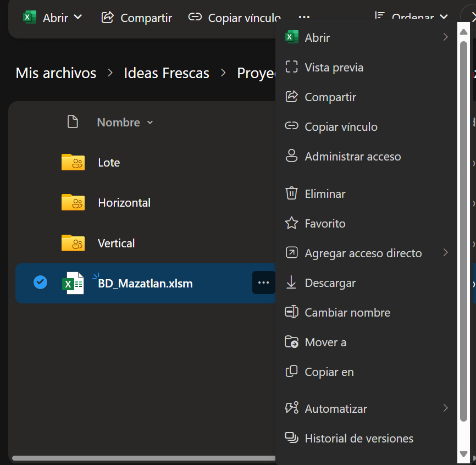Click Compartir in the top toolbar
Viewport: 476px width, 465px height.
tap(137, 18)
